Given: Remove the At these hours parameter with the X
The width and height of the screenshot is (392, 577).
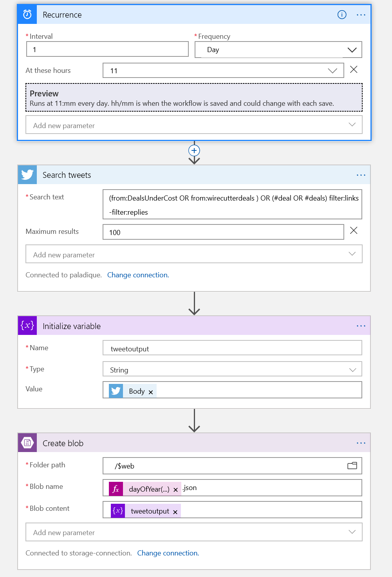Looking at the screenshot, I should point(354,70).
